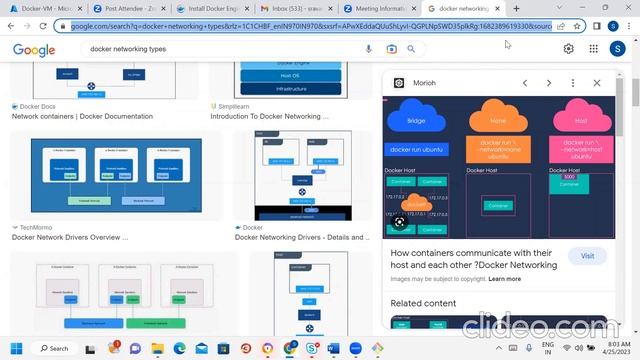Switch to the Post Attendee Zoom tab
This screenshot has height=360, width=640.
[129, 9]
